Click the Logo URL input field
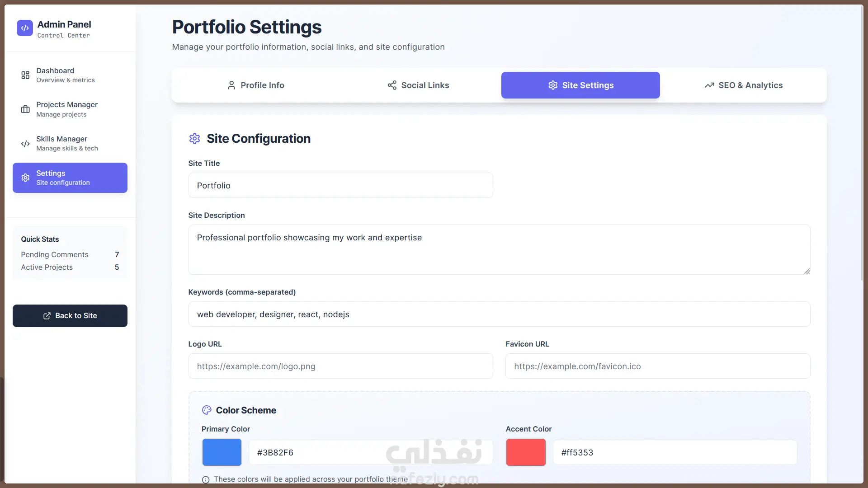The image size is (868, 488). 340,366
